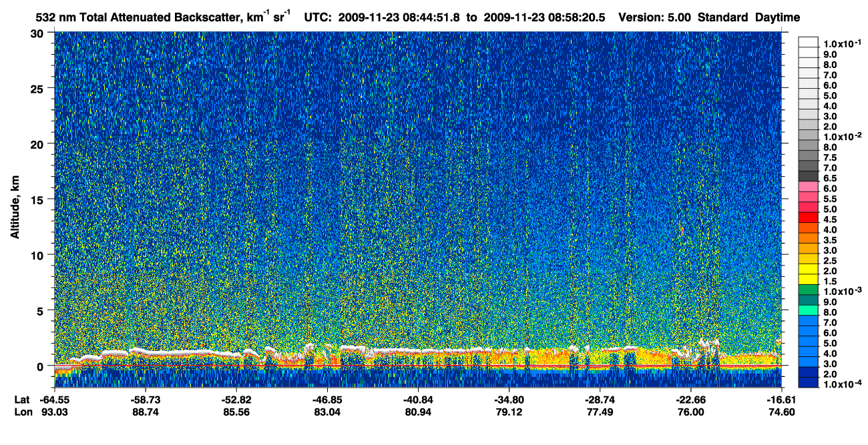Click the longitude value '76.00'

[690, 412]
